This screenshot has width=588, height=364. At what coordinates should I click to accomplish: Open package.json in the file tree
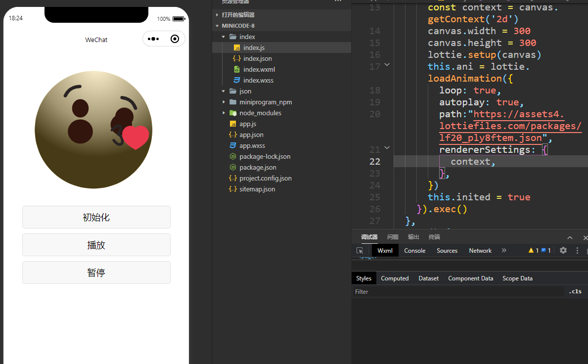(x=258, y=167)
